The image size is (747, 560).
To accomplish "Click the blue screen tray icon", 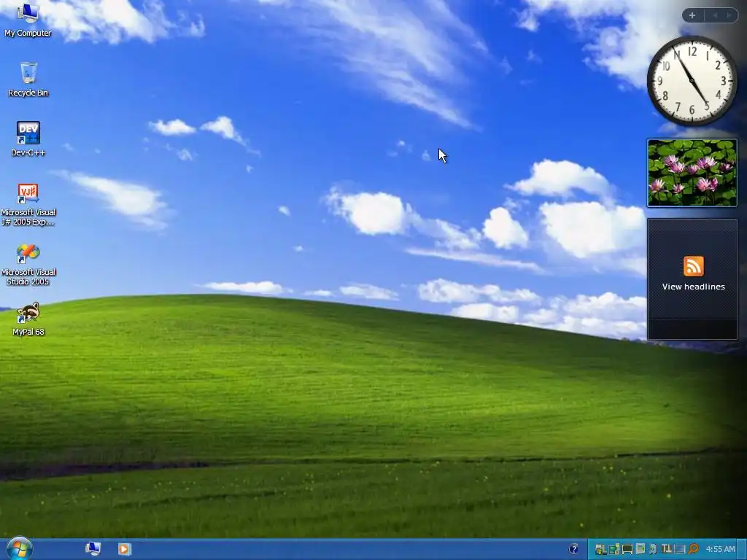I will [679, 549].
